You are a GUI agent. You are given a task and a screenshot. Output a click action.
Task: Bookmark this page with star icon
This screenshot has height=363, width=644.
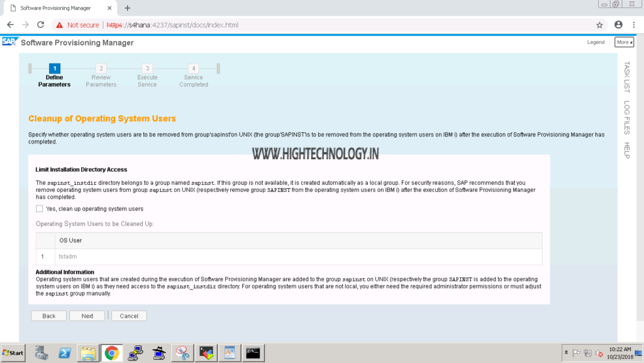599,25
